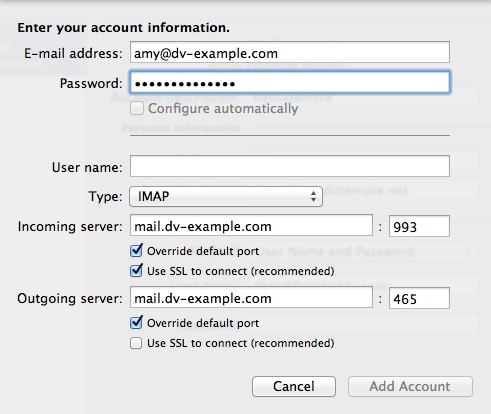Select the incoming port field showing 993
Viewport: 491px width, 414px height.
(419, 226)
